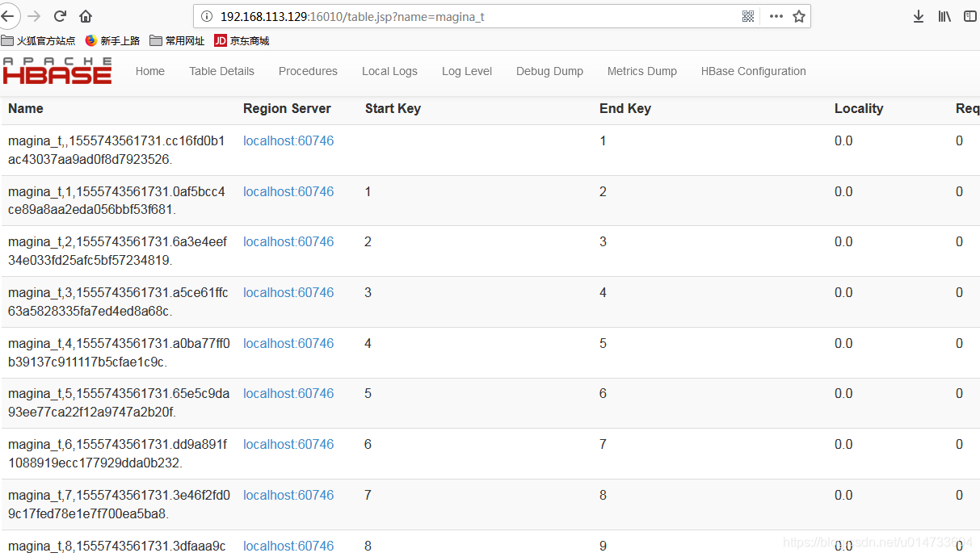Open localhost:60746 link in magina_t,2 row
The width and height of the screenshot is (980, 557).
(x=288, y=241)
